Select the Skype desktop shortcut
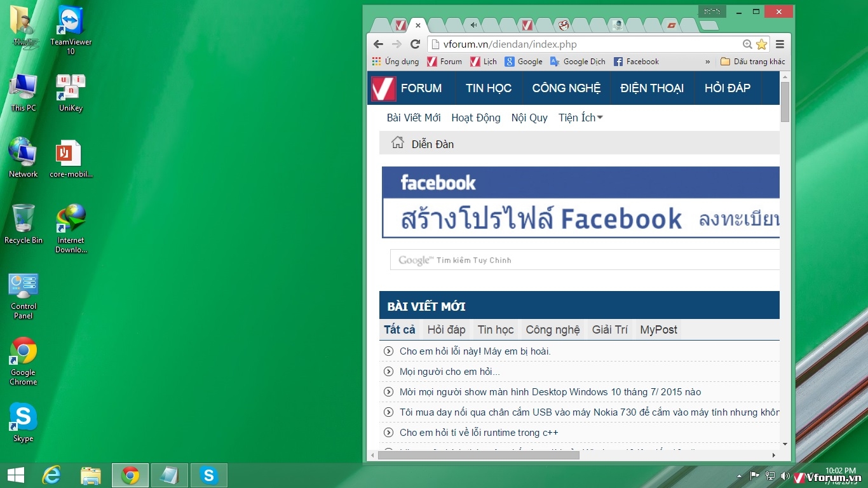The width and height of the screenshot is (868, 488). coord(24,422)
